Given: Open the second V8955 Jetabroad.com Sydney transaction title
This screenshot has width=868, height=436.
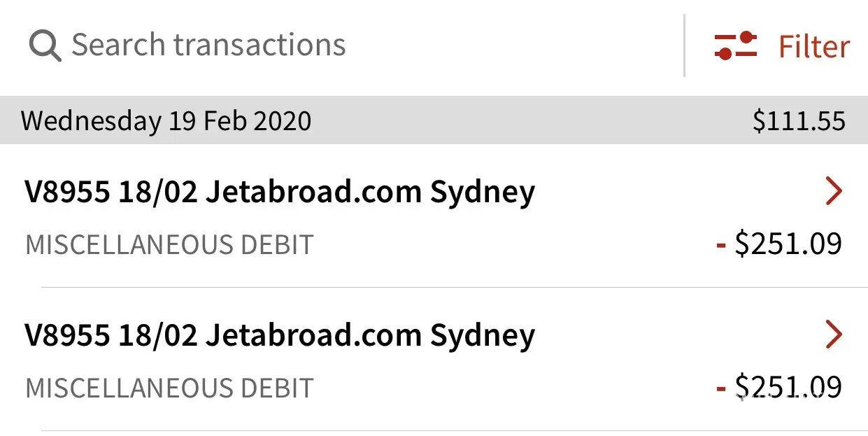Looking at the screenshot, I should tap(280, 335).
